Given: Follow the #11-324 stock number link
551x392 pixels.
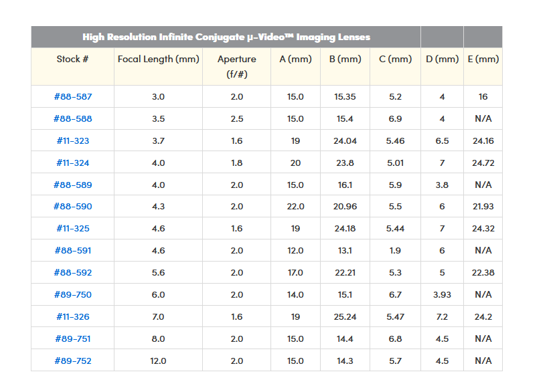Looking at the screenshot, I should 73,163.
